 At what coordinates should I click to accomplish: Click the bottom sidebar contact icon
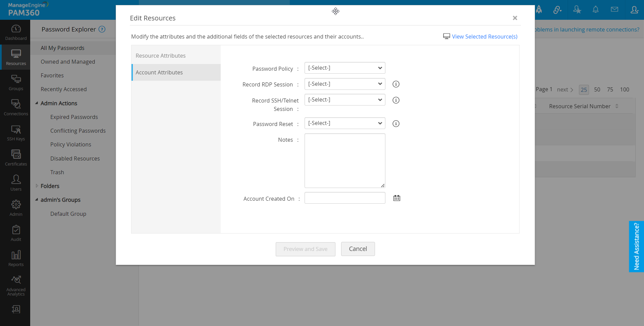pyautogui.click(x=16, y=309)
